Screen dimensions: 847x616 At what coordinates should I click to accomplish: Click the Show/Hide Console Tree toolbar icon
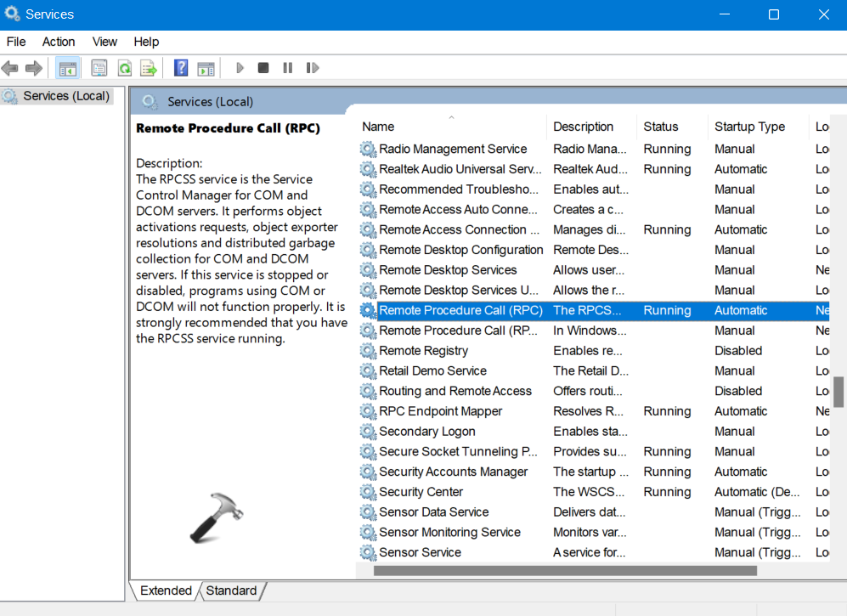(67, 68)
